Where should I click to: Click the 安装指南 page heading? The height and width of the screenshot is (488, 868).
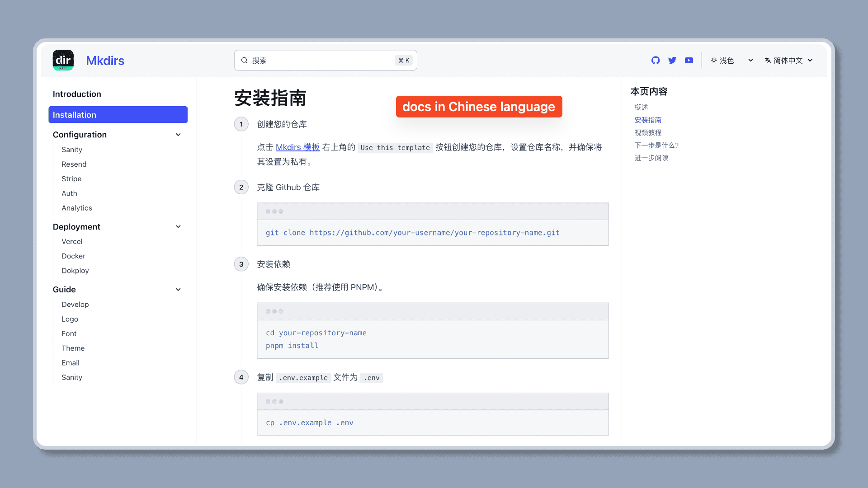point(270,98)
